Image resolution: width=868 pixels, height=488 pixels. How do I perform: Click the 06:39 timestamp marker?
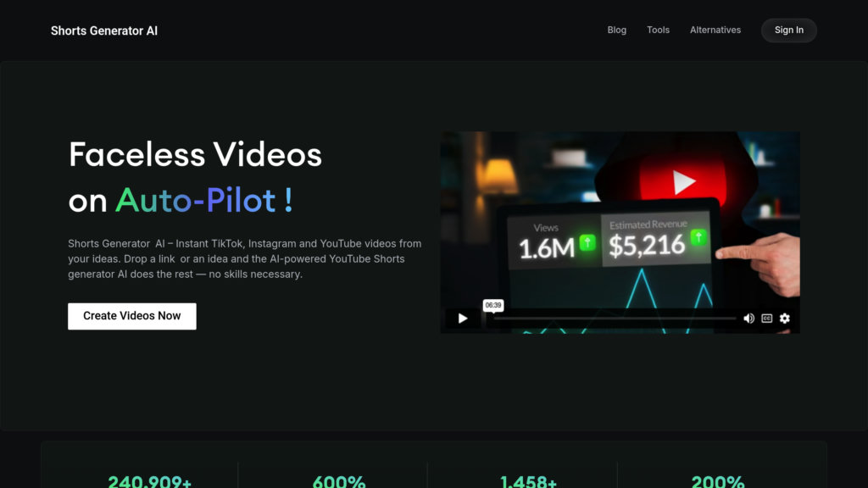(492, 305)
